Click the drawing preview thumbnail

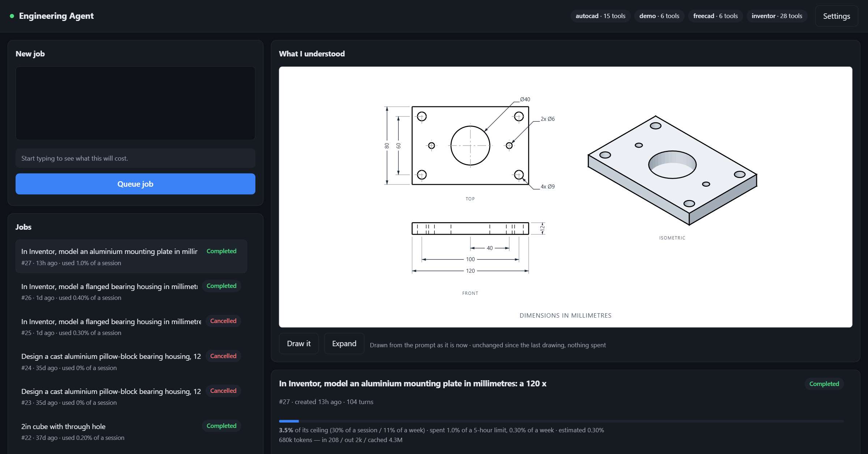pos(566,197)
